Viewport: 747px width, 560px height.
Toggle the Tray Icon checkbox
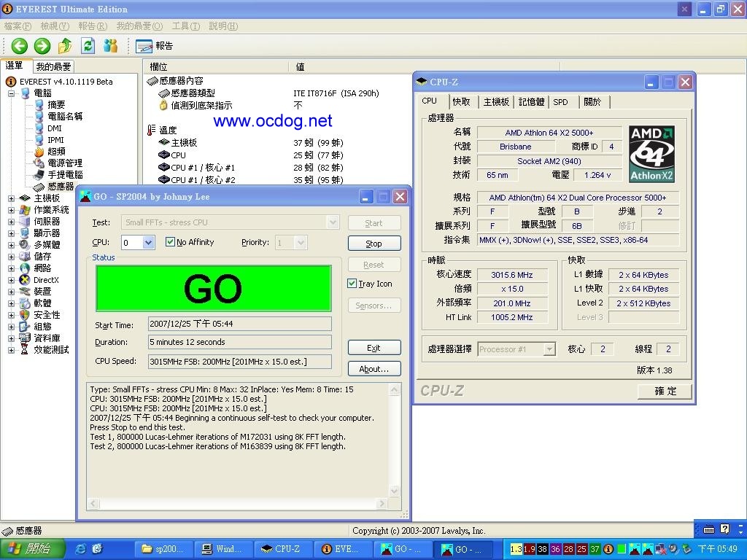point(352,284)
